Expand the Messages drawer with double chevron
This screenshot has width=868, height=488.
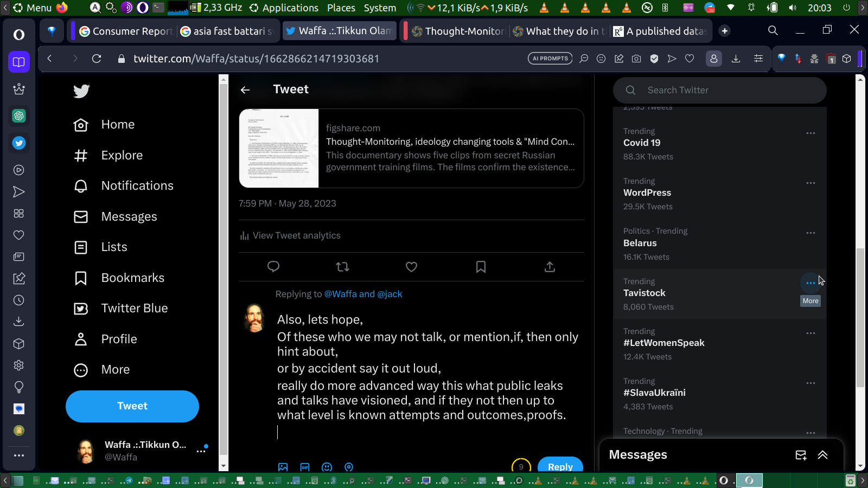[x=823, y=455]
